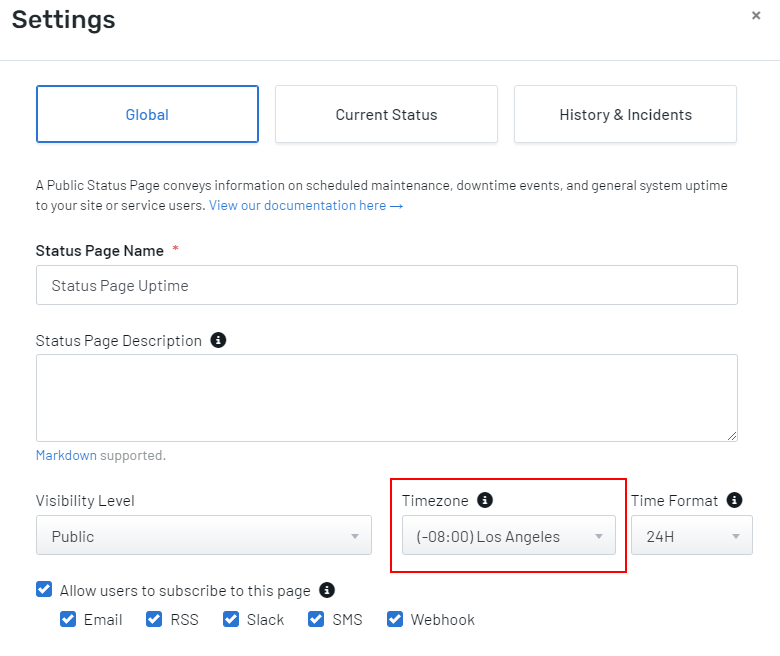Show Time Format info icon
Screen dimensions: 780x656
(x=734, y=500)
